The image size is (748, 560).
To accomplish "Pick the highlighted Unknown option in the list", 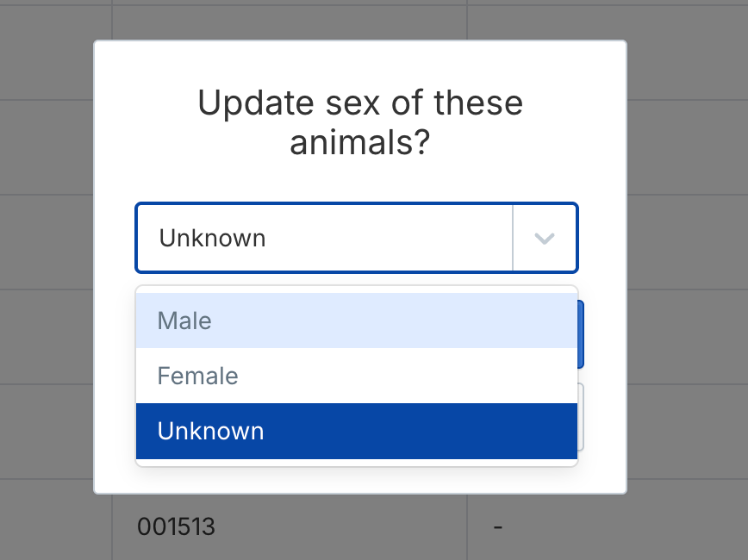I will [357, 432].
